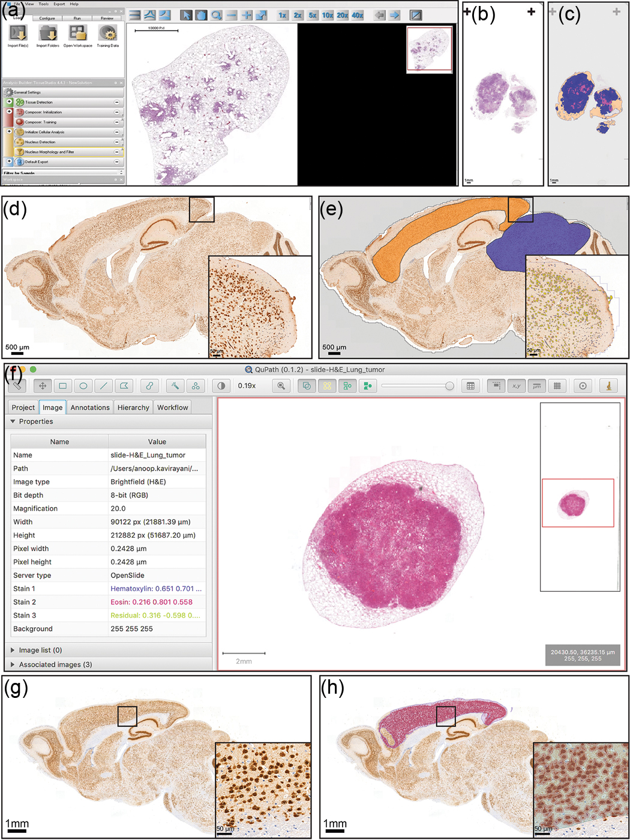Image resolution: width=630 pixels, height=840 pixels.
Task: Open the TissueStudio Export menu
Action: (59, 4)
